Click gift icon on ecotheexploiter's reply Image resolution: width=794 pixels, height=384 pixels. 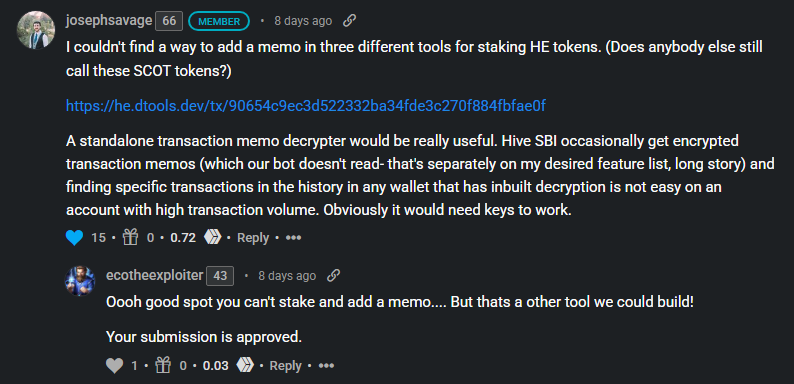[163, 365]
